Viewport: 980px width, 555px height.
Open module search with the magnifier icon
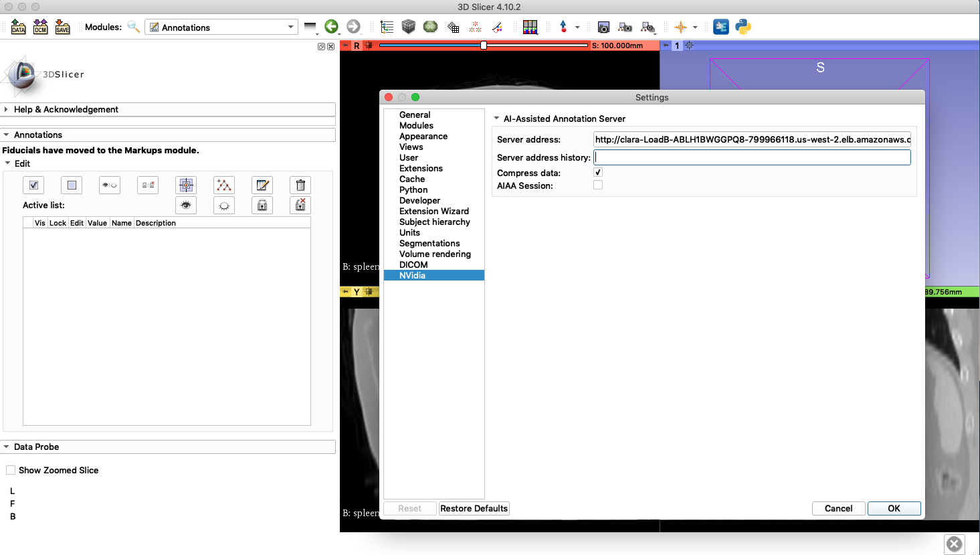[134, 27]
